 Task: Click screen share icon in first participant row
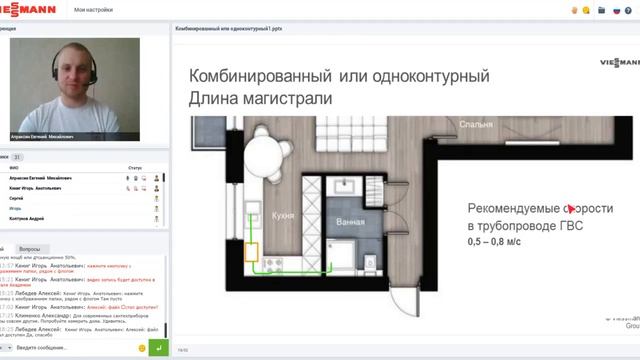pyautogui.click(x=144, y=178)
